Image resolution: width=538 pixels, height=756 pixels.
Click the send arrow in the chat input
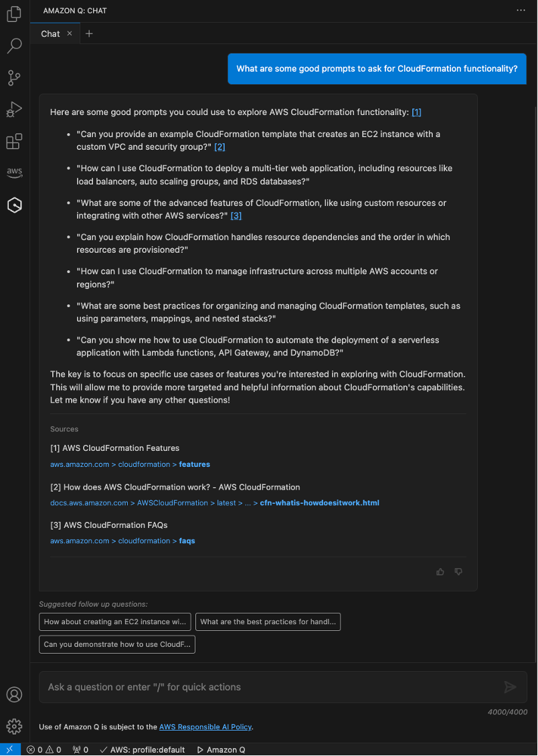[510, 687]
